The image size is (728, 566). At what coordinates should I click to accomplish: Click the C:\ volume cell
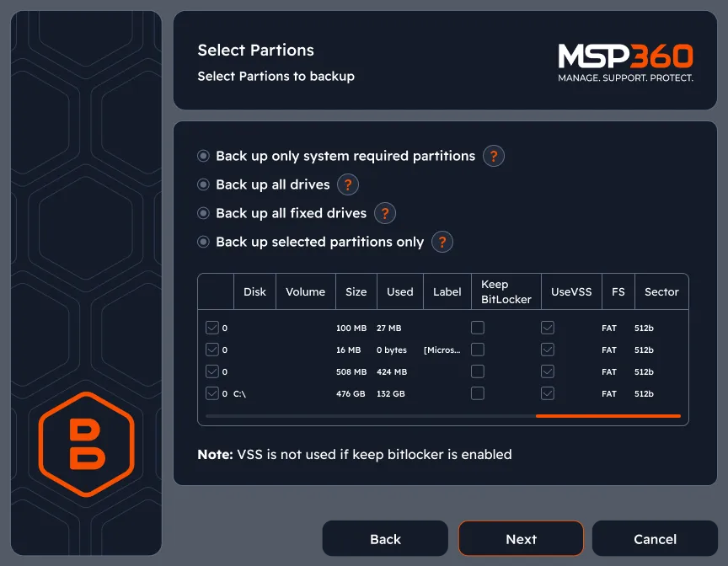point(239,394)
